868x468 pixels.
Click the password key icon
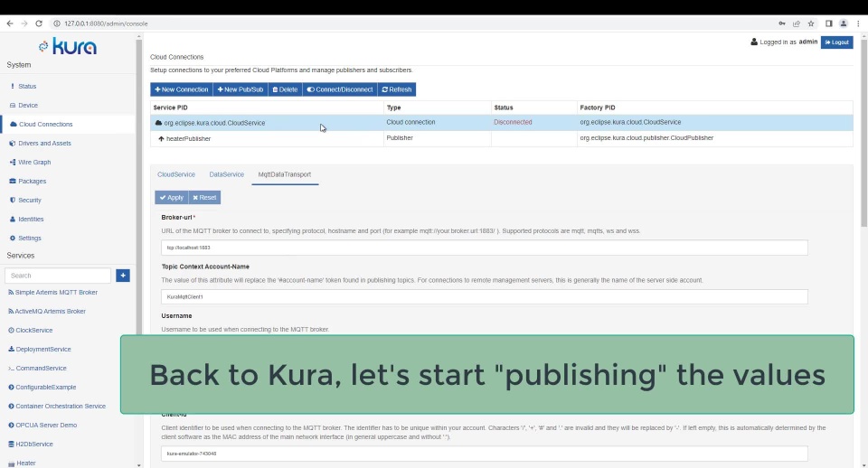(x=781, y=23)
